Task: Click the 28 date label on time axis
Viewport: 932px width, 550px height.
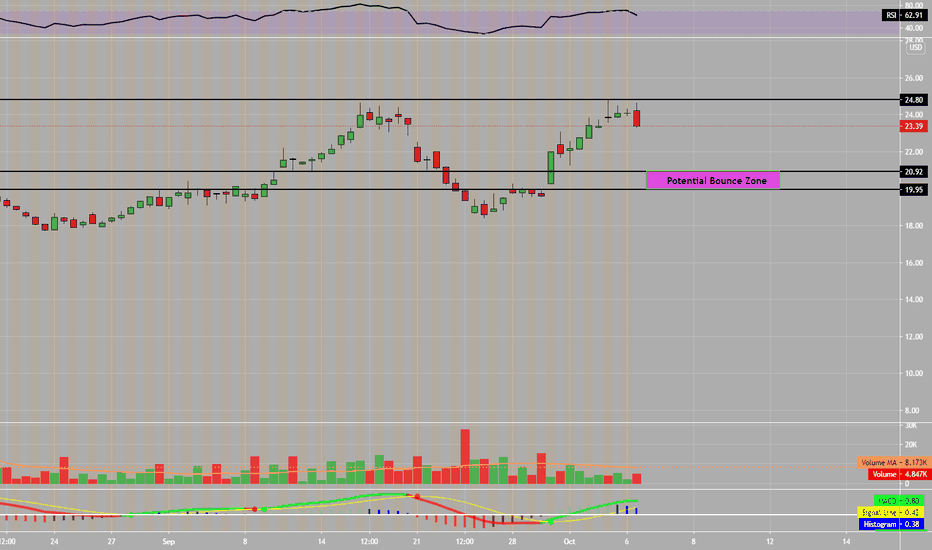Action: pos(512,542)
